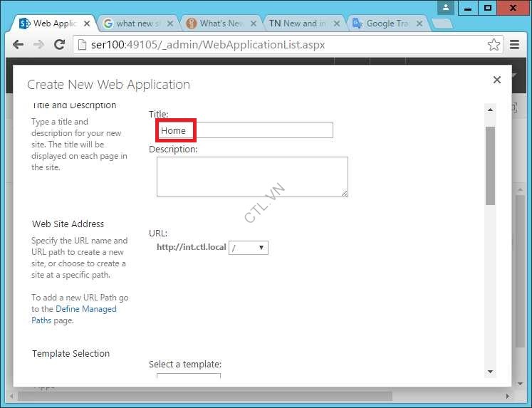Open the Chrome hamburger menu
532x408 pixels.
click(515, 44)
